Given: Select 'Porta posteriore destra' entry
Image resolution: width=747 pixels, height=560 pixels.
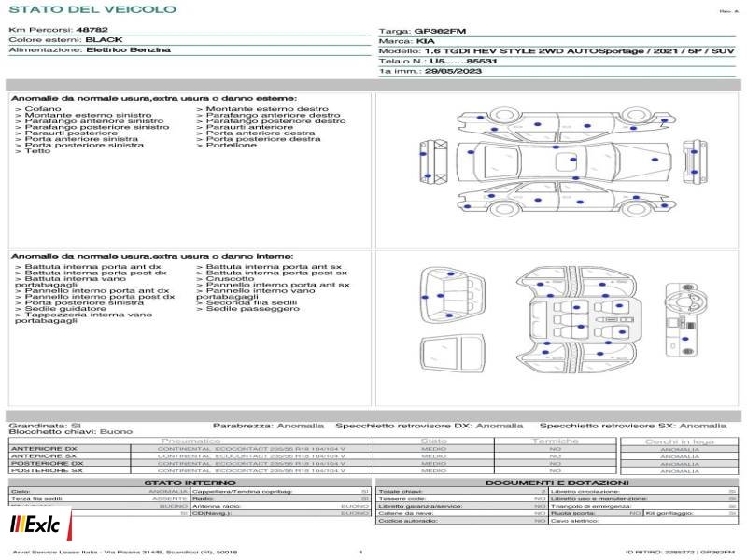Looking at the screenshot, I should tap(259, 139).
